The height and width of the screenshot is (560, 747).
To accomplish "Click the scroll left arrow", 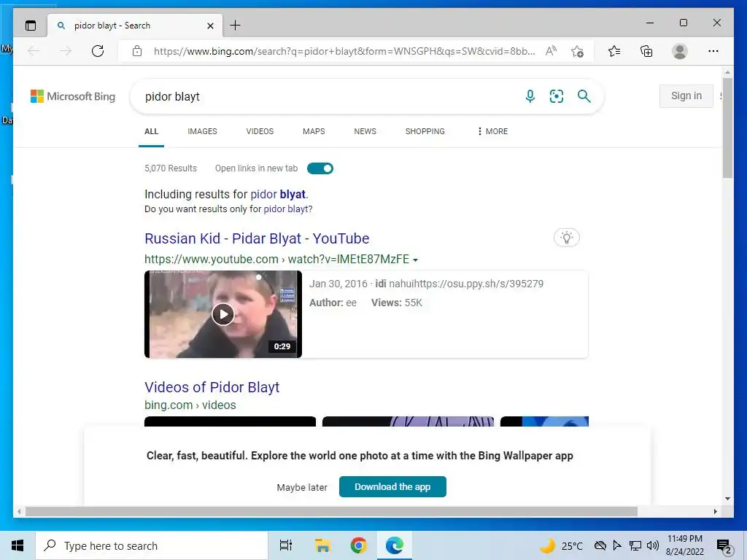I will (19, 511).
